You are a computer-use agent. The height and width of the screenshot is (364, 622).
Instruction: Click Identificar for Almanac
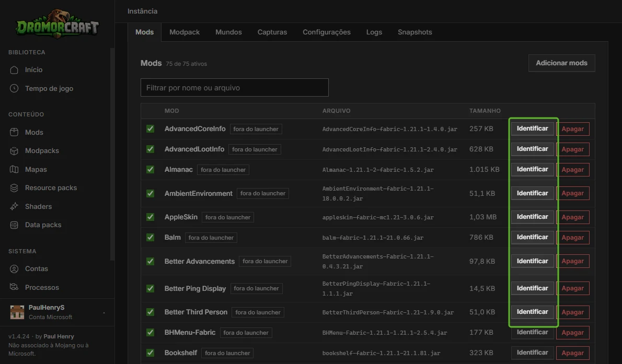[532, 170]
